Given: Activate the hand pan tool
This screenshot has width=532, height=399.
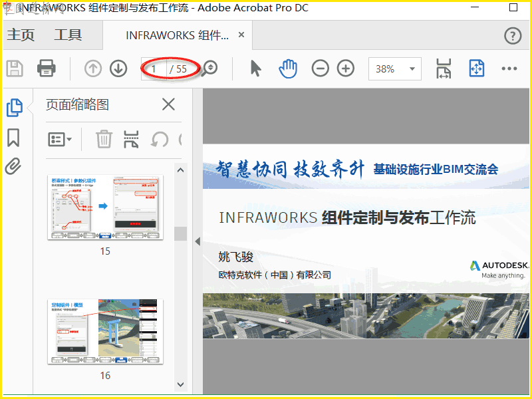Looking at the screenshot, I should [x=288, y=68].
